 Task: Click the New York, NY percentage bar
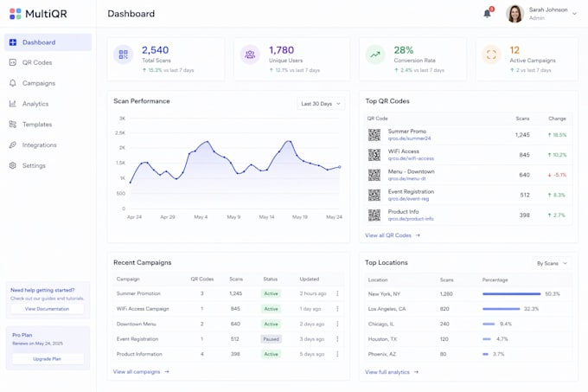512,293
